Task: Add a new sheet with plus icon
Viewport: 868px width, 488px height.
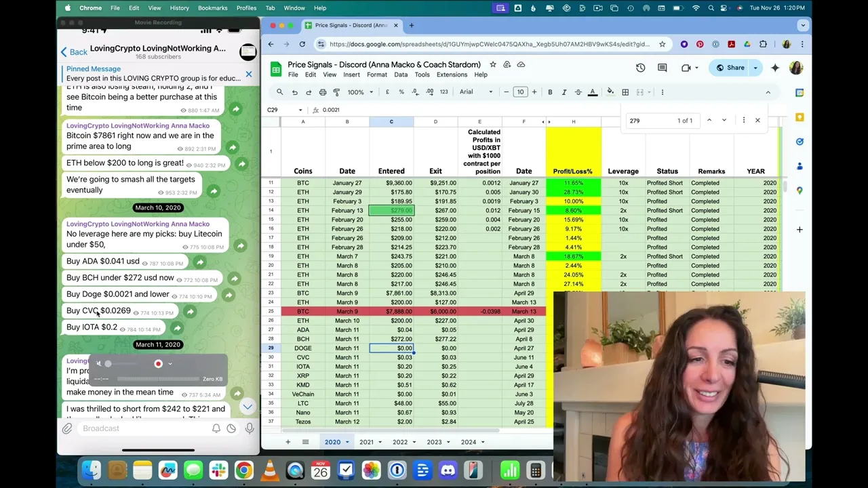Action: [x=288, y=442]
